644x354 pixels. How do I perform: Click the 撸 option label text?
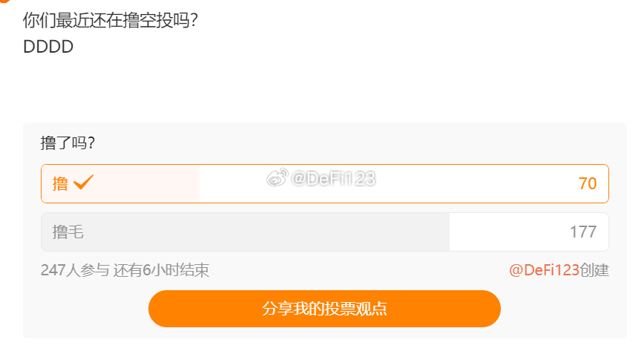60,183
